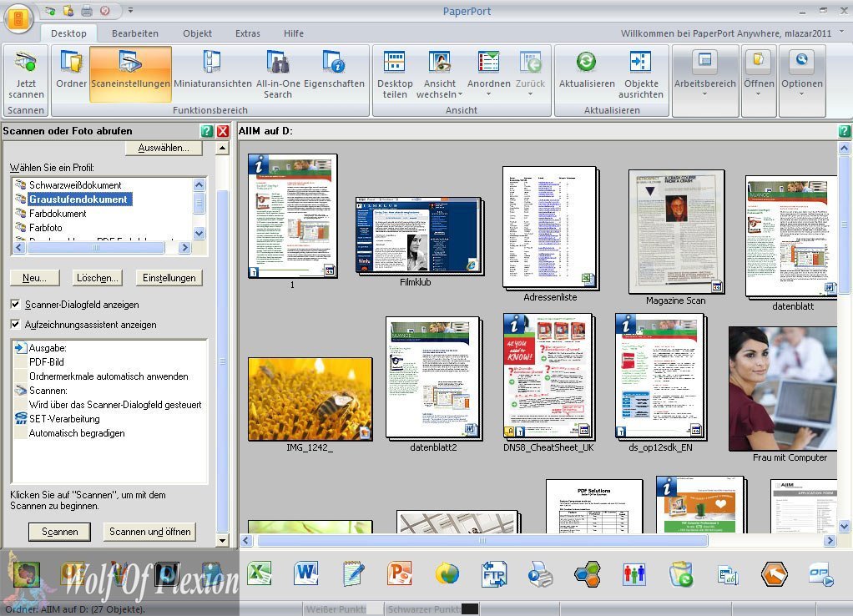Viewport: 853px width, 616px height.
Task: Click the folder-user icon in quick access toolbar
Action: click(x=68, y=10)
